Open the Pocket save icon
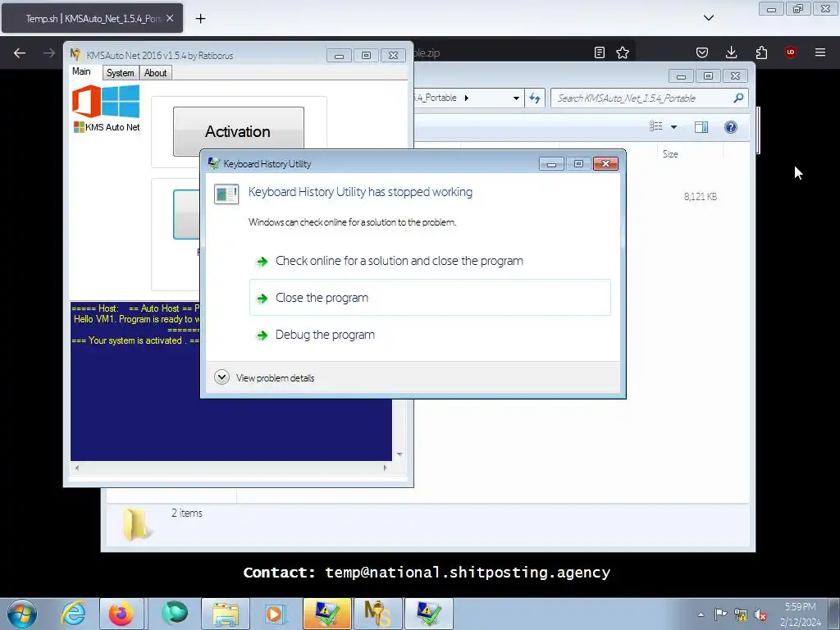The image size is (840, 630). [x=702, y=52]
